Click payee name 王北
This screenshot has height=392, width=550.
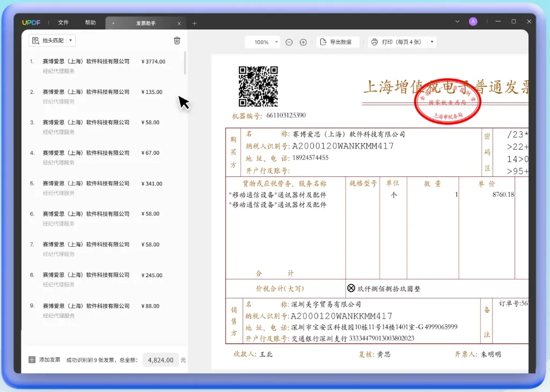(x=266, y=354)
